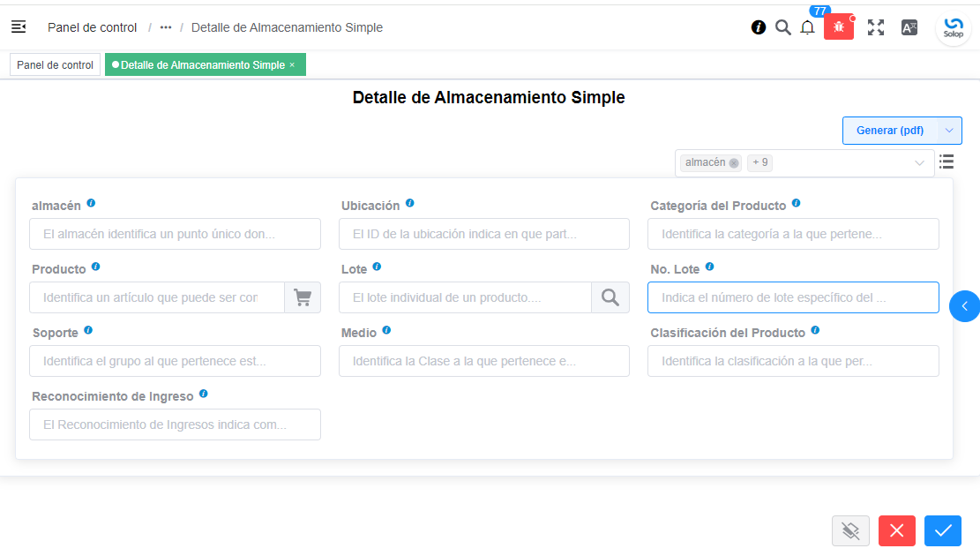
Task: Click the Categoría del Producto input field
Action: pos(793,234)
